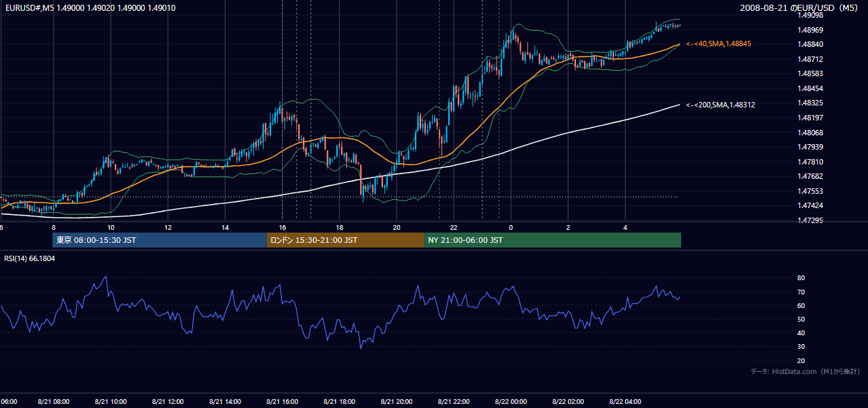This screenshot has height=408, width=868.
Task: Click price axis value 1.49098
Action: 810,15
